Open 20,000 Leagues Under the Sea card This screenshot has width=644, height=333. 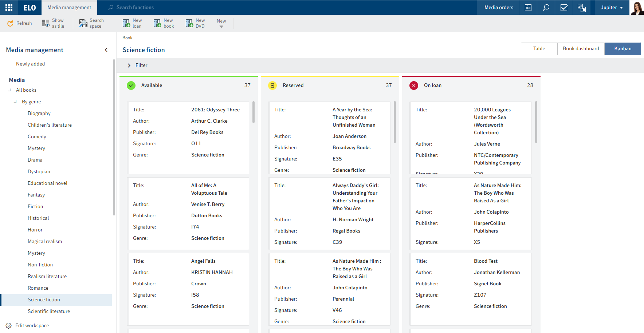pos(471,138)
